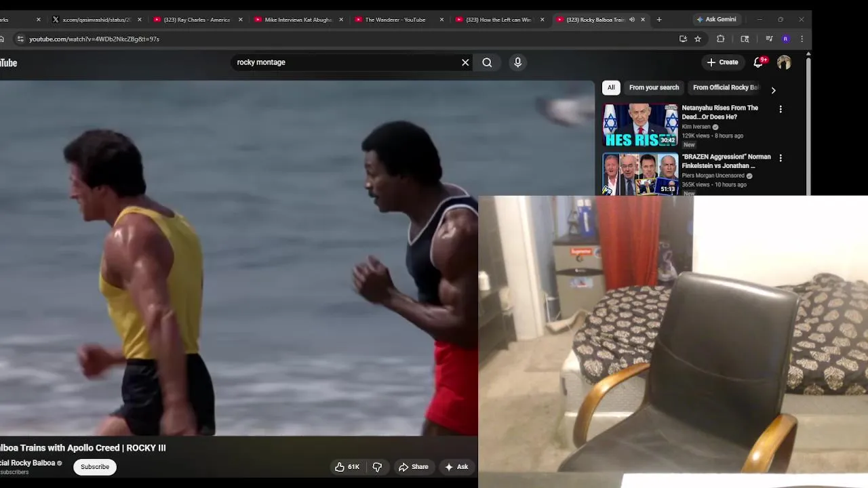Open Chrome three-dot menu
Screen dimensions: 868x488
(x=802, y=39)
